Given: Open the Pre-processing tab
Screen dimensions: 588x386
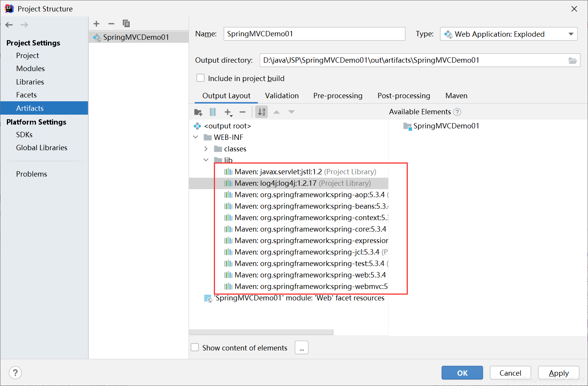Looking at the screenshot, I should tap(338, 96).
